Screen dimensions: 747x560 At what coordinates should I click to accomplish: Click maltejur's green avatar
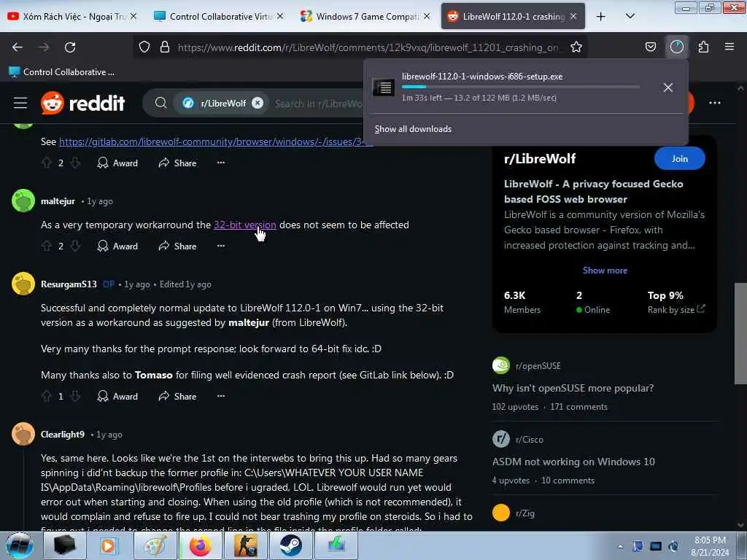click(23, 201)
